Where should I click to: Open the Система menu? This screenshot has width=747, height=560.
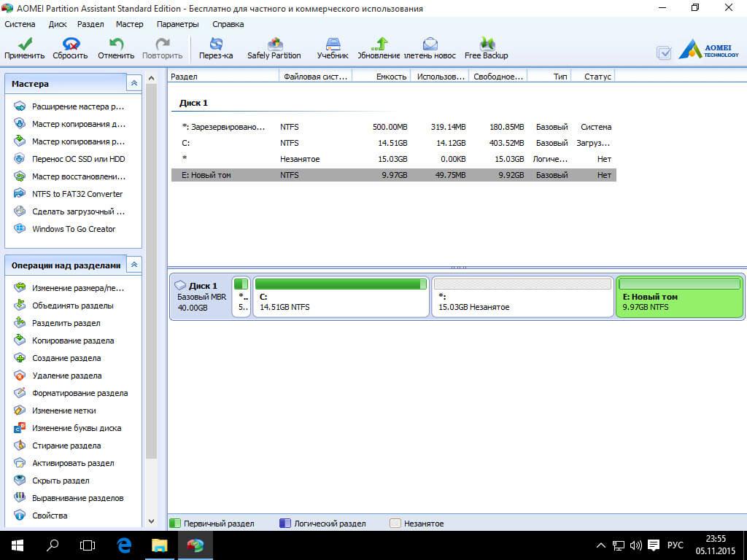[20, 24]
